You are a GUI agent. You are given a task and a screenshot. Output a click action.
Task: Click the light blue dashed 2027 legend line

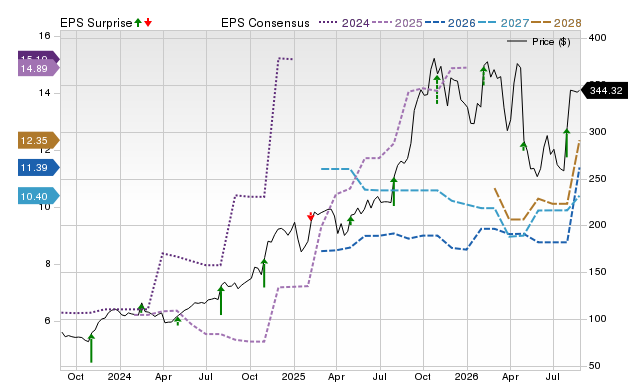488,23
